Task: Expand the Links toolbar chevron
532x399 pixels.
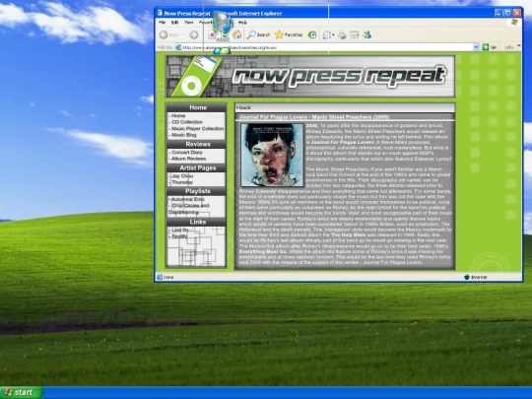Action: [519, 46]
